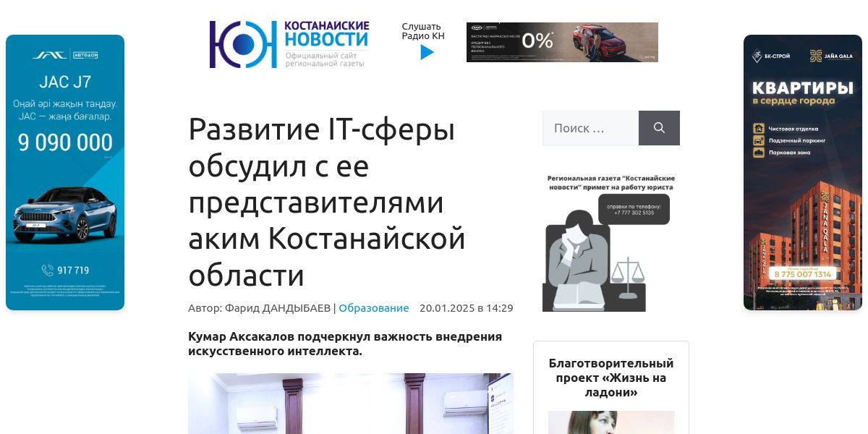Image resolution: width=868 pixels, height=434 pixels.
Task: Click the Официальный сайт региональной газеты tagline
Action: [325, 59]
